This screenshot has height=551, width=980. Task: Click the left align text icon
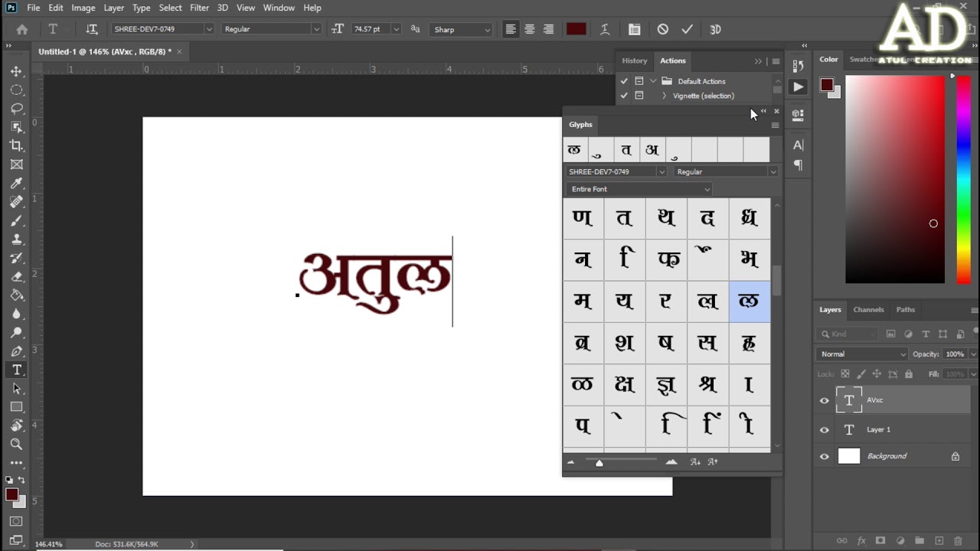point(511,29)
